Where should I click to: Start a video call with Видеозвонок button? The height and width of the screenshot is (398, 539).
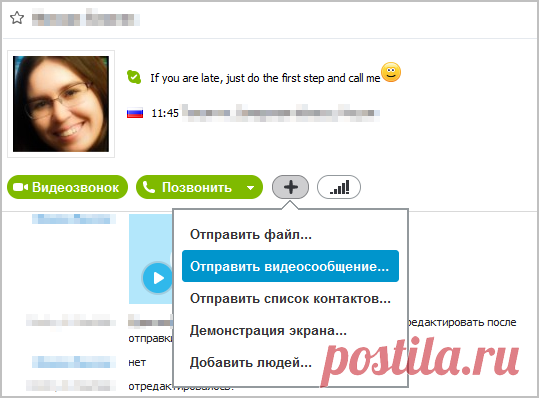click(x=67, y=187)
